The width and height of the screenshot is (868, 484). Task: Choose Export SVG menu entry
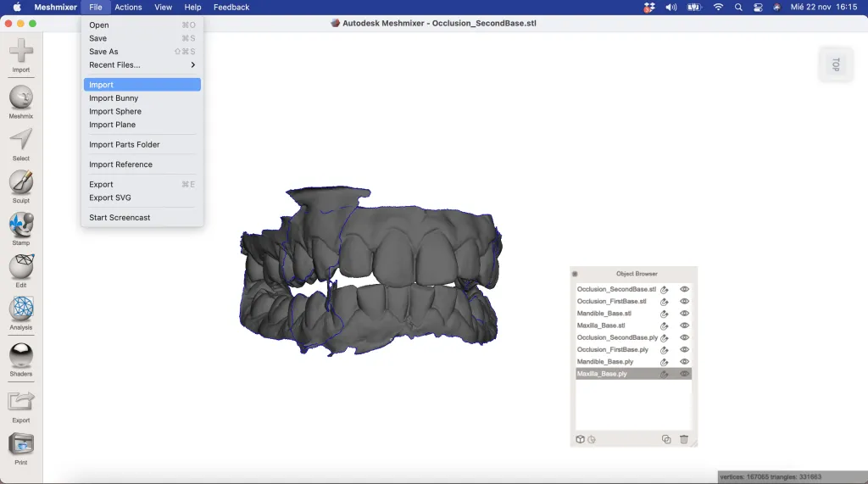142,197
